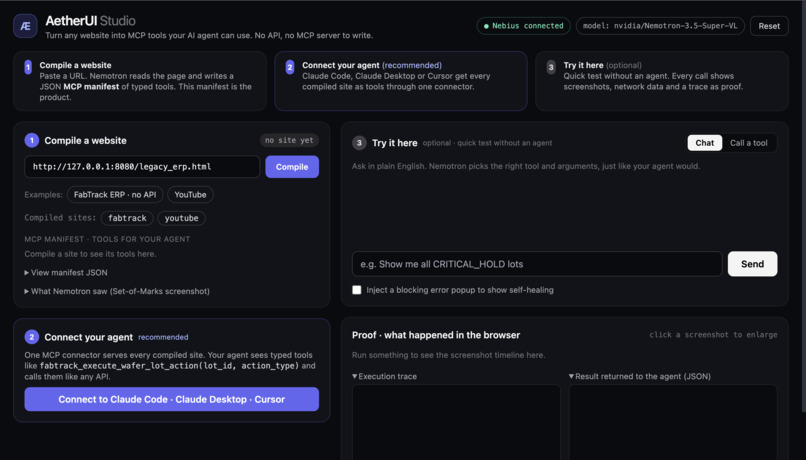The image size is (806, 460).
Task: Click the 'recommended' label beside Connect your agent
Action: coord(163,337)
